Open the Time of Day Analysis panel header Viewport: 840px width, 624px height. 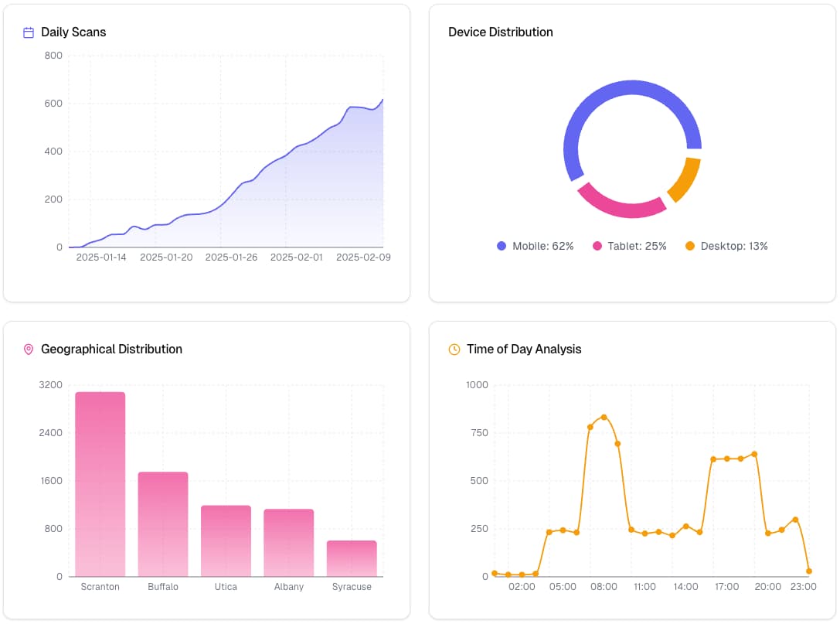[x=523, y=349]
